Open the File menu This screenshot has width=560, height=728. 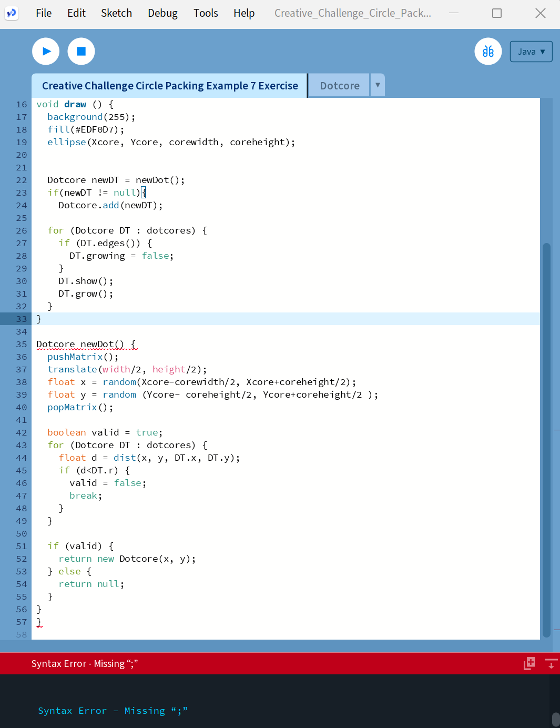pos(44,13)
